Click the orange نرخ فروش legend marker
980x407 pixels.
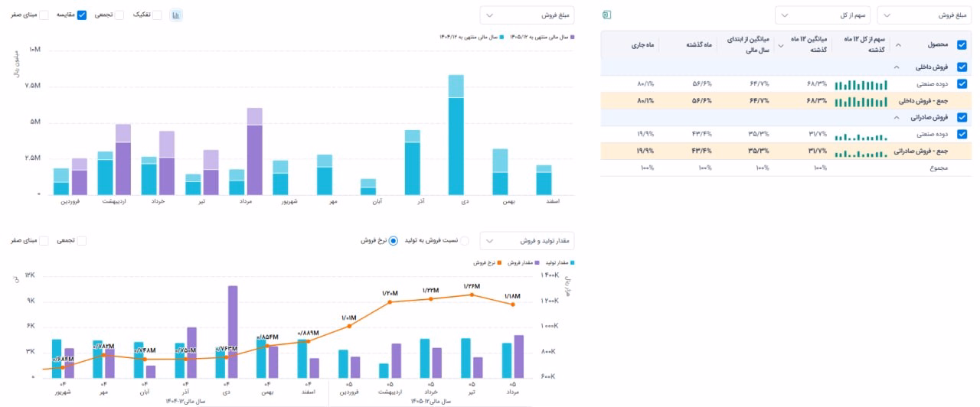498,262
